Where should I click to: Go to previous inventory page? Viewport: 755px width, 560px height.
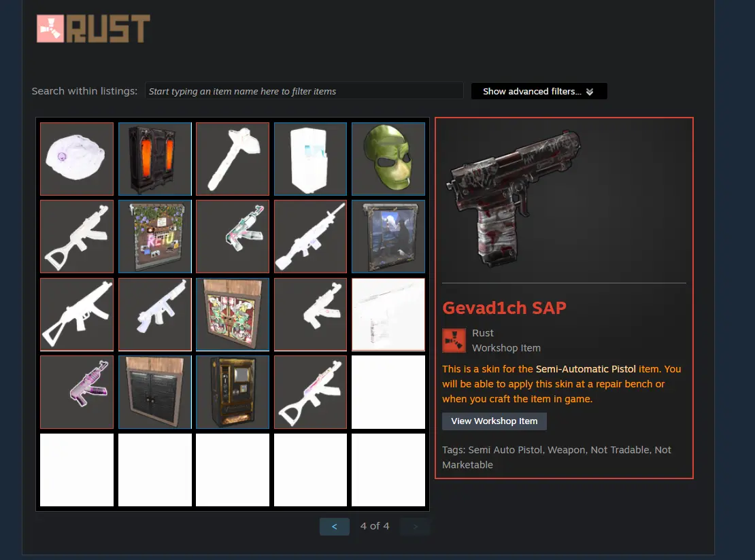335,526
